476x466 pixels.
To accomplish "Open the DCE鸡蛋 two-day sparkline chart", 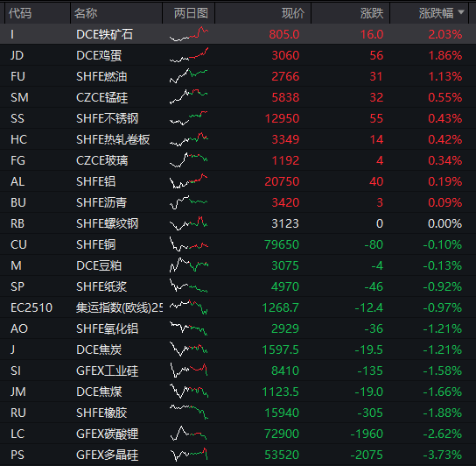I will 189,55.
